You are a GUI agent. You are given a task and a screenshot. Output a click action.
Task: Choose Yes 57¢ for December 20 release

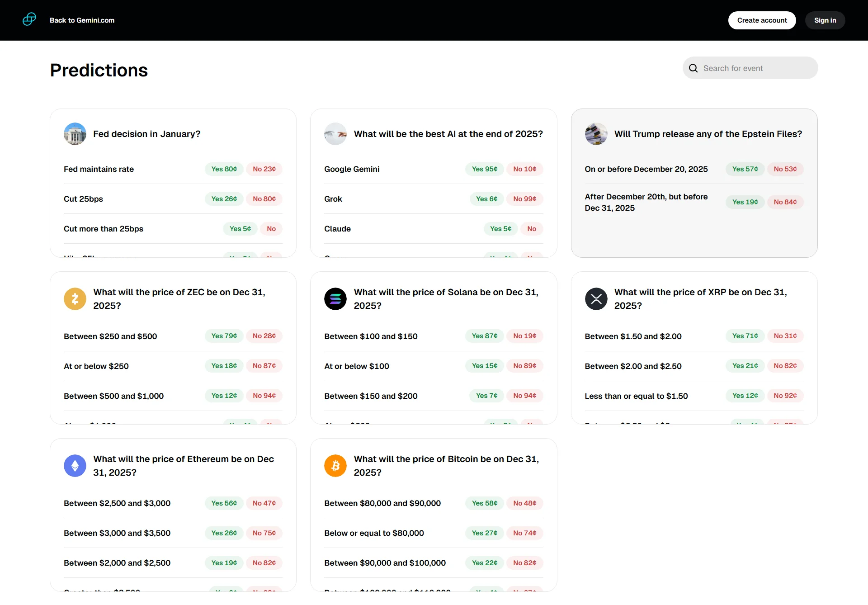(745, 169)
